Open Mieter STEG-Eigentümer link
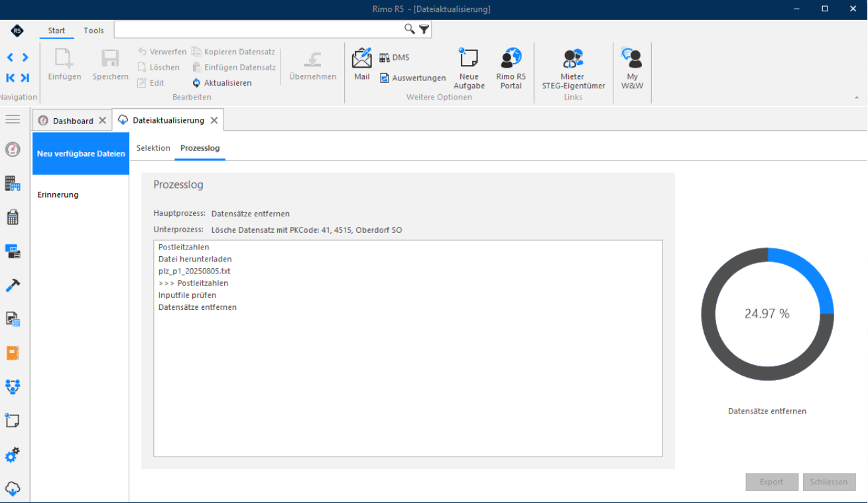 (573, 68)
